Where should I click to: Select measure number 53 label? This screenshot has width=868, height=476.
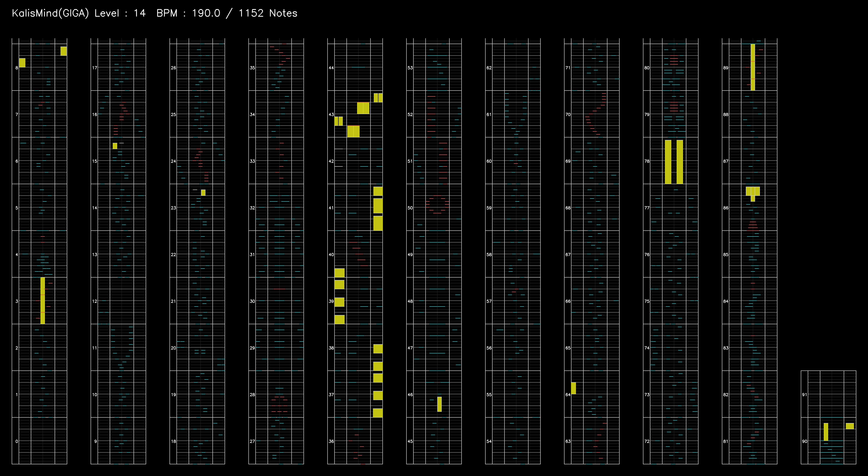(410, 68)
